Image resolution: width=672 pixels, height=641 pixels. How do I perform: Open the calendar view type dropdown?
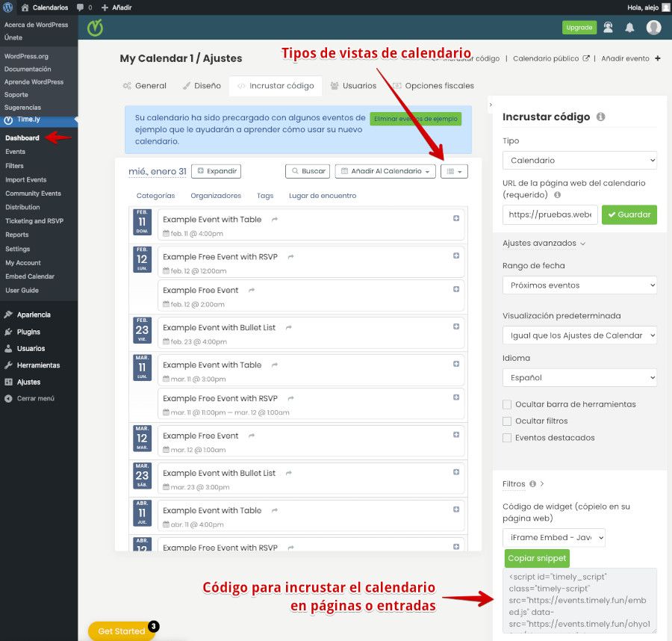[x=454, y=172]
